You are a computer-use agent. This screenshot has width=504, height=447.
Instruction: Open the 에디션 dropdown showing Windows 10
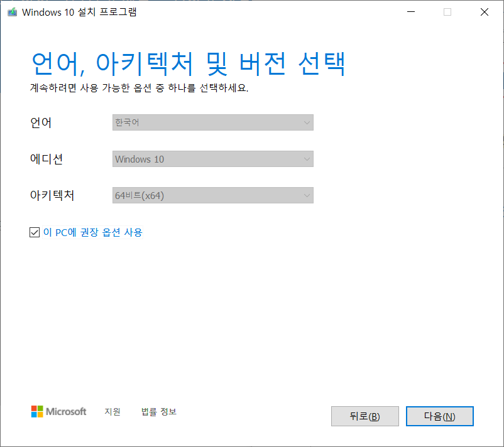tap(212, 159)
